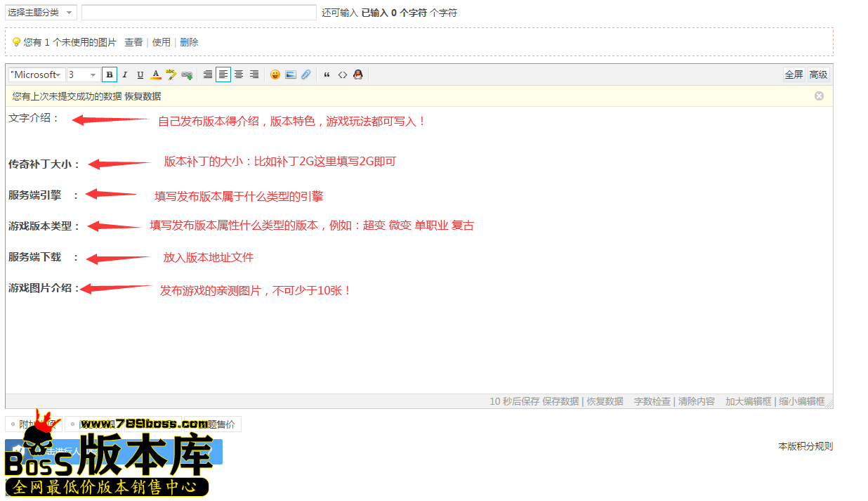Image resolution: width=868 pixels, height=501 pixels.
Task: Select the 附加金币 radio option
Action: coord(13,424)
